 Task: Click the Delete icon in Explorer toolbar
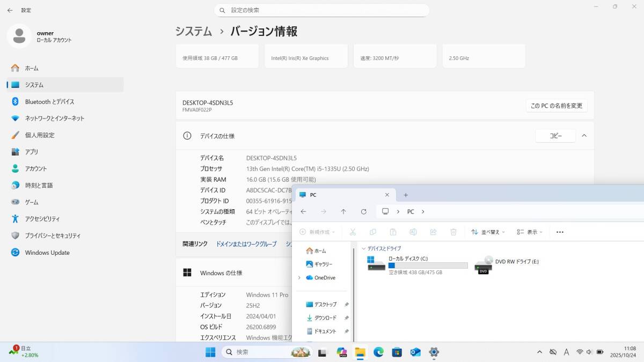[453, 231]
